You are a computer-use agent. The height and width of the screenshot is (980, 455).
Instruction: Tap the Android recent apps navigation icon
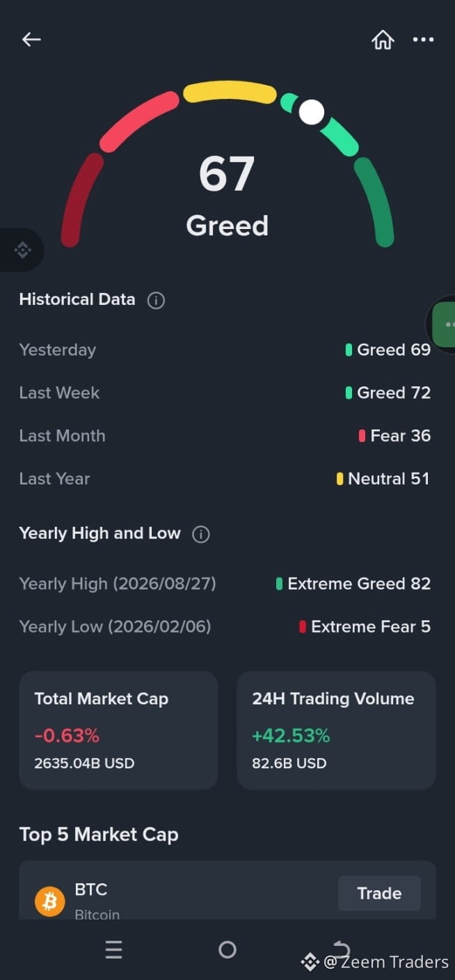tap(113, 949)
